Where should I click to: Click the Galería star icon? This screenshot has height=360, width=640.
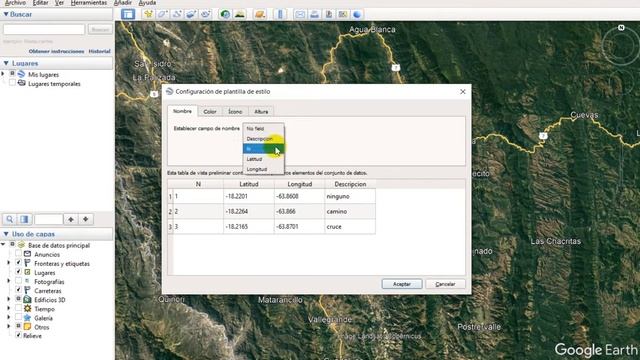click(x=27, y=318)
